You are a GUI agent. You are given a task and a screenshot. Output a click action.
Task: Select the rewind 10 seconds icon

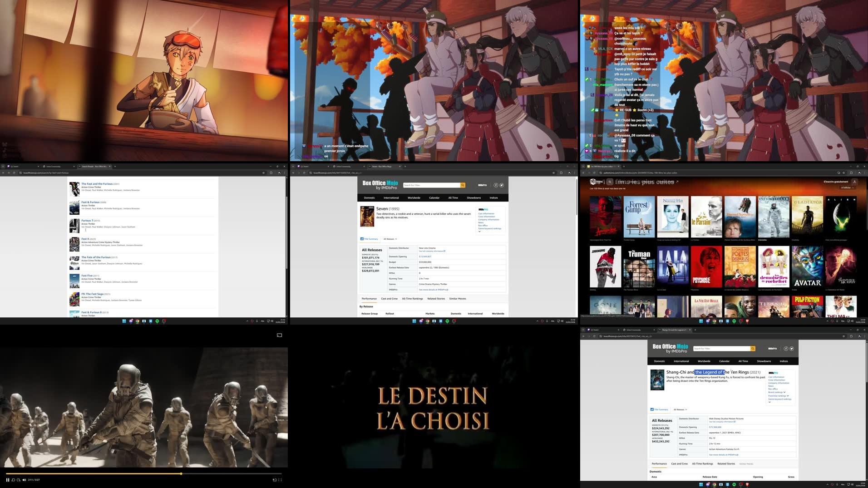[x=13, y=480]
